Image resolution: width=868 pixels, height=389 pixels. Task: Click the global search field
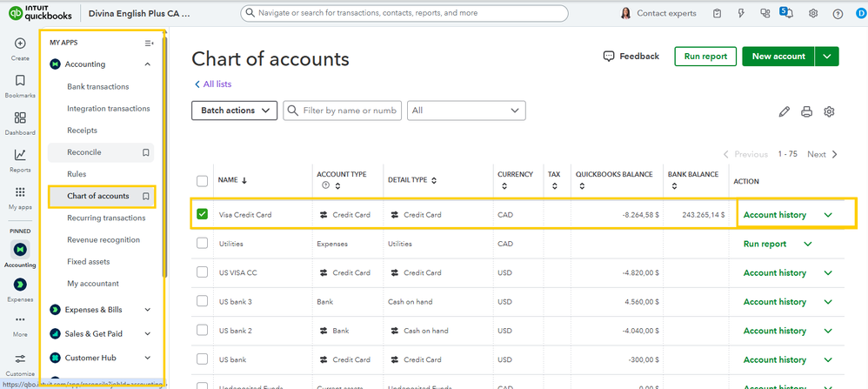click(404, 13)
